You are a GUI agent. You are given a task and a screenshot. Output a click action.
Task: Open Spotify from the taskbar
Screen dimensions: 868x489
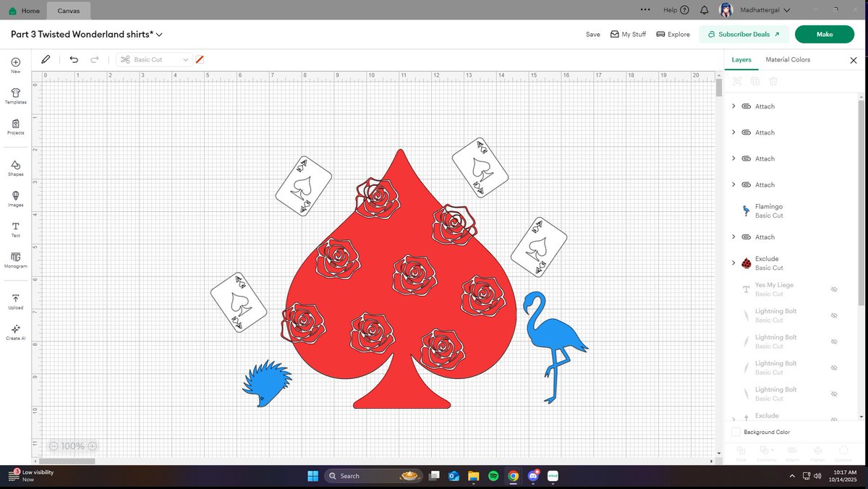coord(493,476)
